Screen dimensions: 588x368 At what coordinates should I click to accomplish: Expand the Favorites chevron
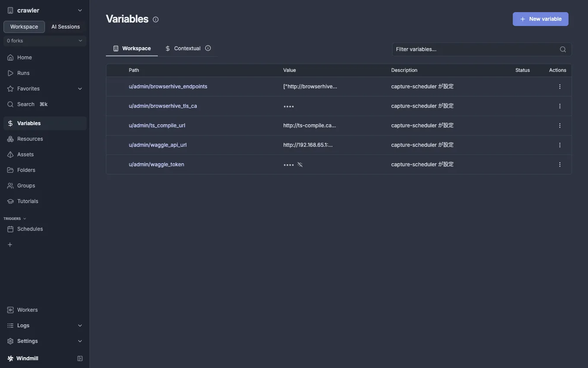(80, 89)
